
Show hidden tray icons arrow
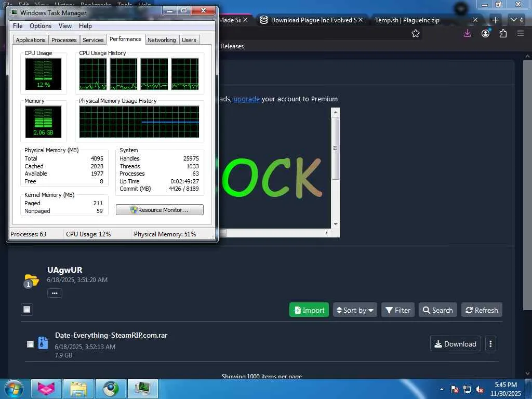coord(442,389)
